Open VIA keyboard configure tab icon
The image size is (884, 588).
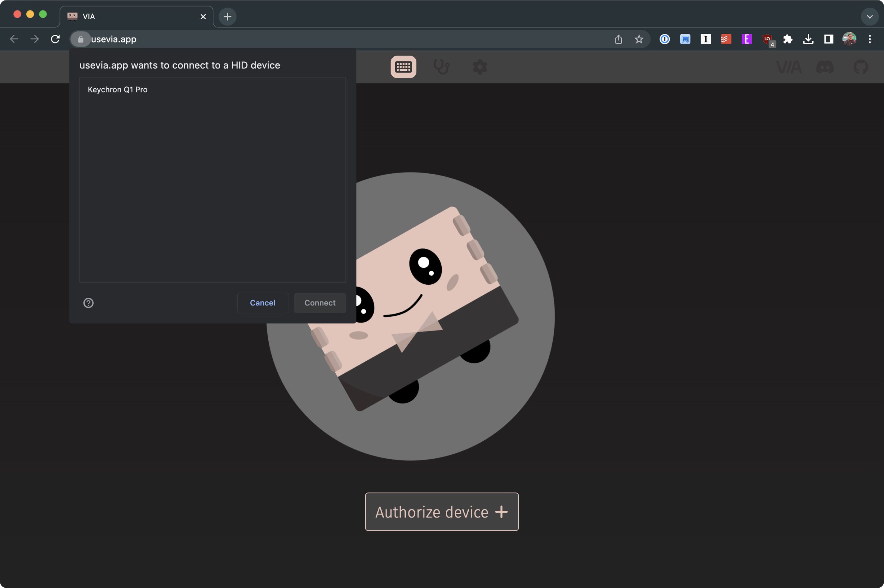(403, 67)
